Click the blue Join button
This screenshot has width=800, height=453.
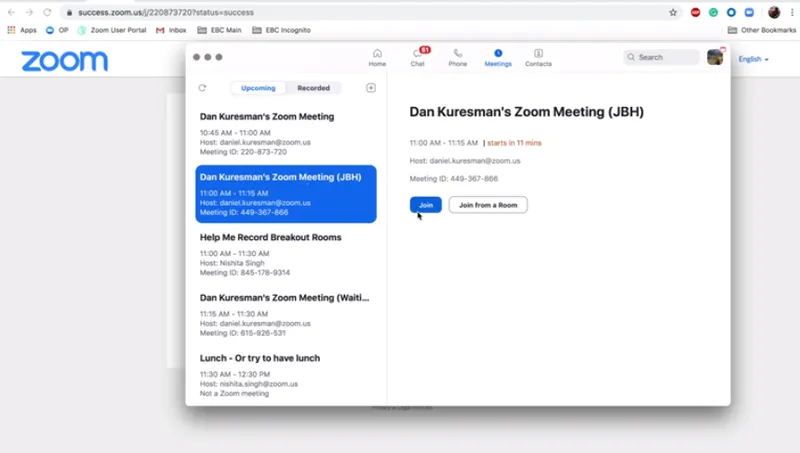tap(426, 205)
